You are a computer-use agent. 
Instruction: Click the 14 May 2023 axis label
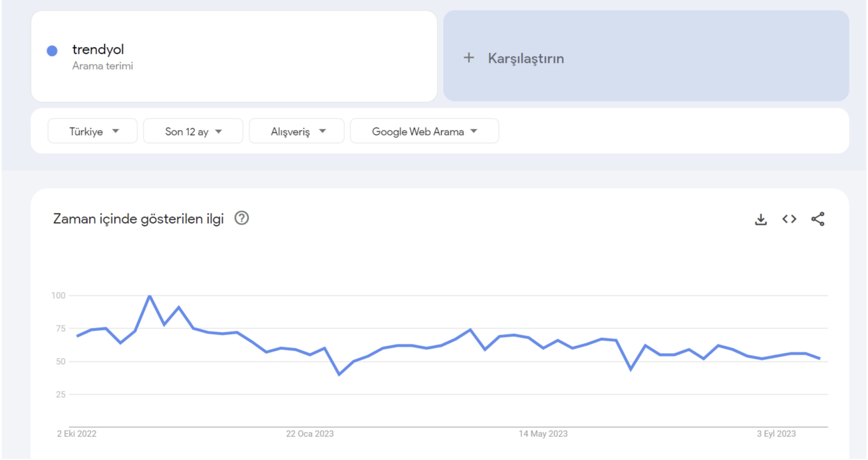543,434
